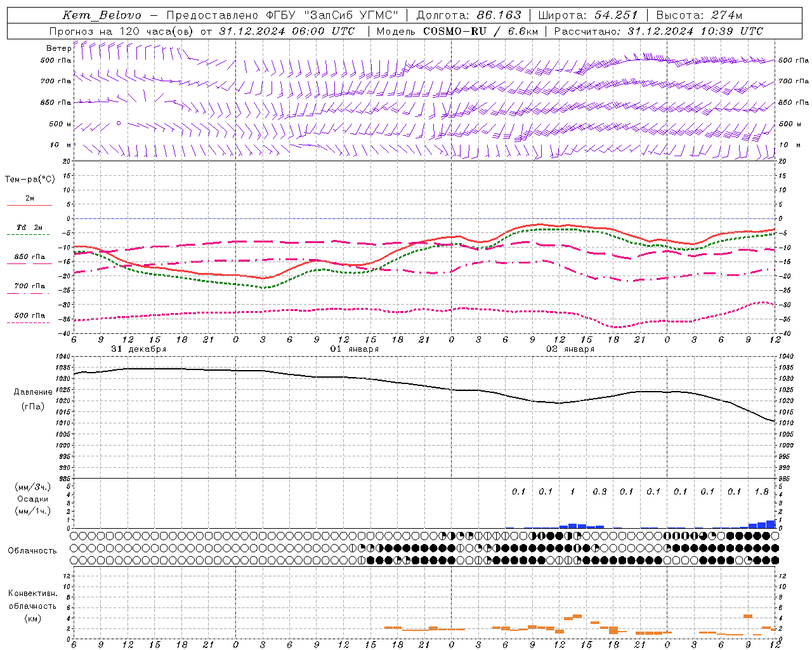Click the "Ветер" wind panel label

click(x=58, y=48)
